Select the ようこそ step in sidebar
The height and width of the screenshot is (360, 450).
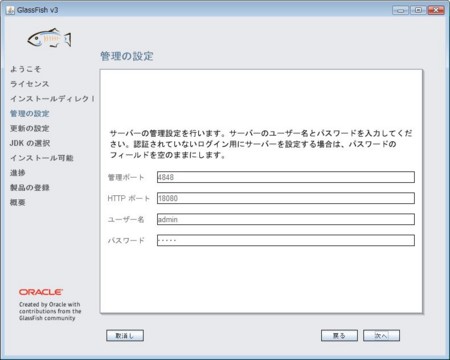point(25,69)
